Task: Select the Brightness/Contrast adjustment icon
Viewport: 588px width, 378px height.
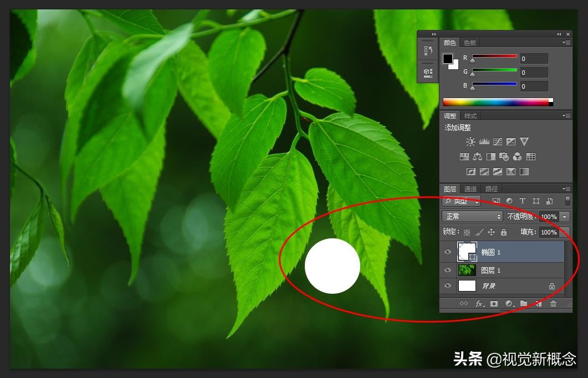Action: [x=470, y=142]
